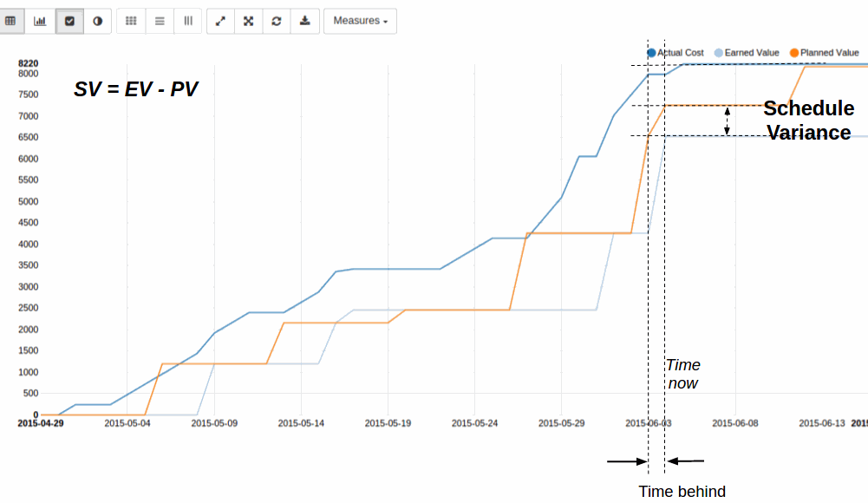Open the Measures dropdown

click(360, 21)
